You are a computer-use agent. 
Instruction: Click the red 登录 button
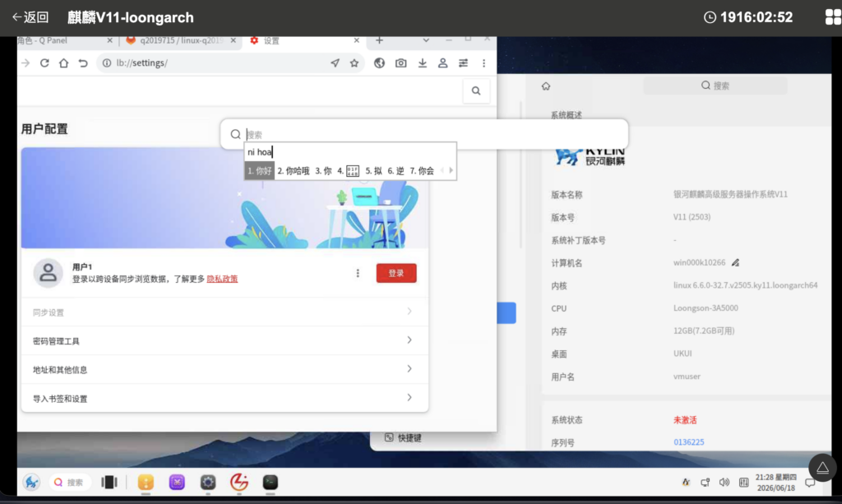tap(396, 273)
